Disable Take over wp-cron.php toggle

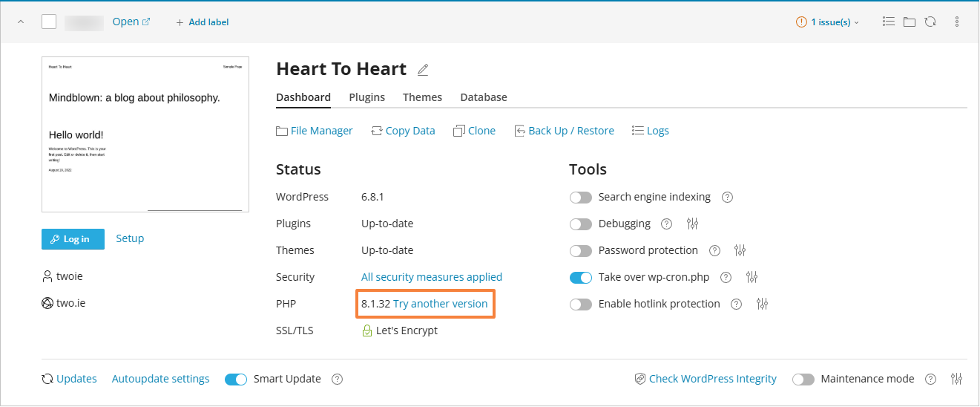581,278
